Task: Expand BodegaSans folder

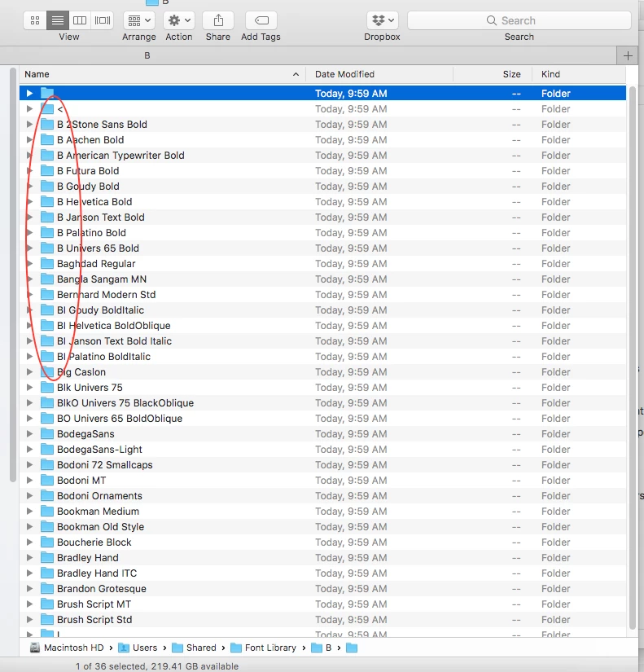Action: [x=29, y=433]
